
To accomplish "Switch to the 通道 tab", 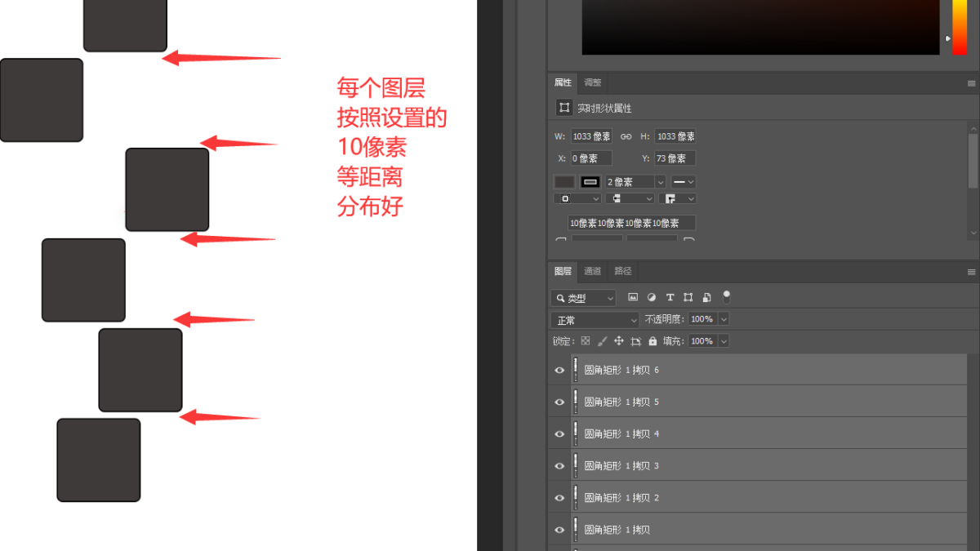I will coord(593,271).
